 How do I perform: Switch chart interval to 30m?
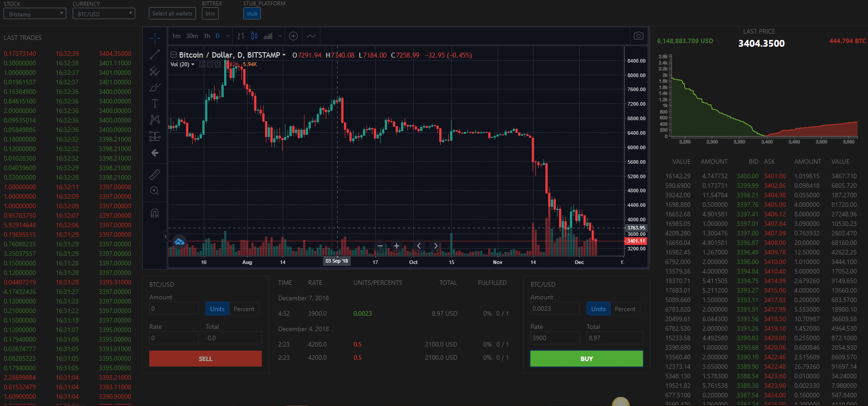[x=192, y=36]
